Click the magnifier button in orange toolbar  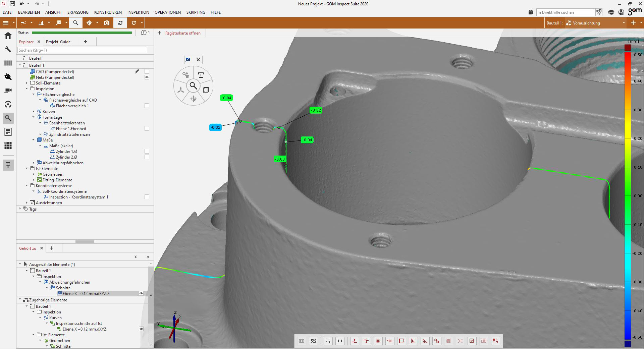coord(76,23)
